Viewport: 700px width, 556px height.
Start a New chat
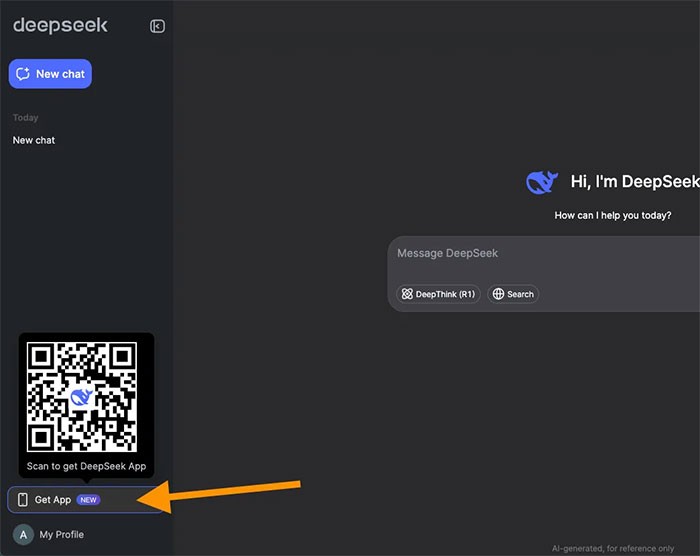pos(50,74)
